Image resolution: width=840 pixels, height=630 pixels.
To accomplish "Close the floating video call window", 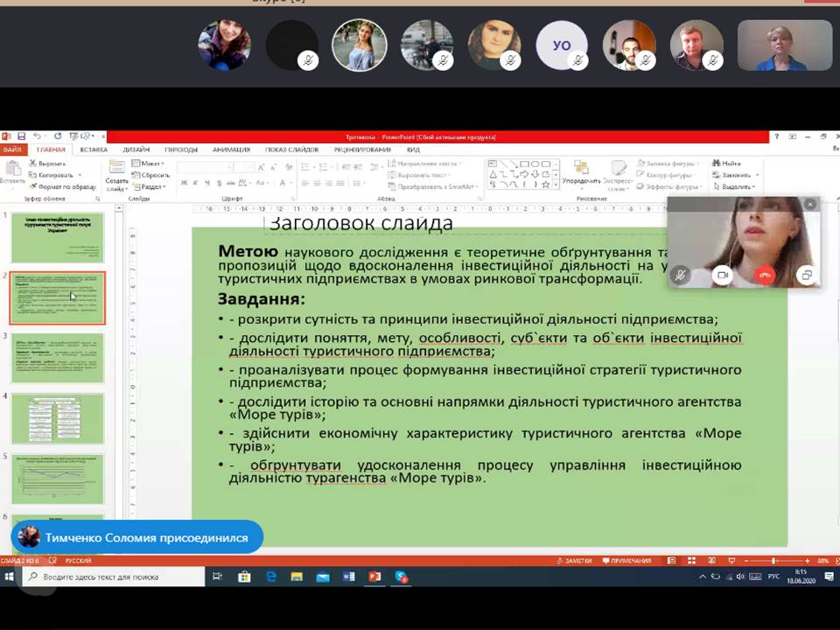I will coord(809,204).
